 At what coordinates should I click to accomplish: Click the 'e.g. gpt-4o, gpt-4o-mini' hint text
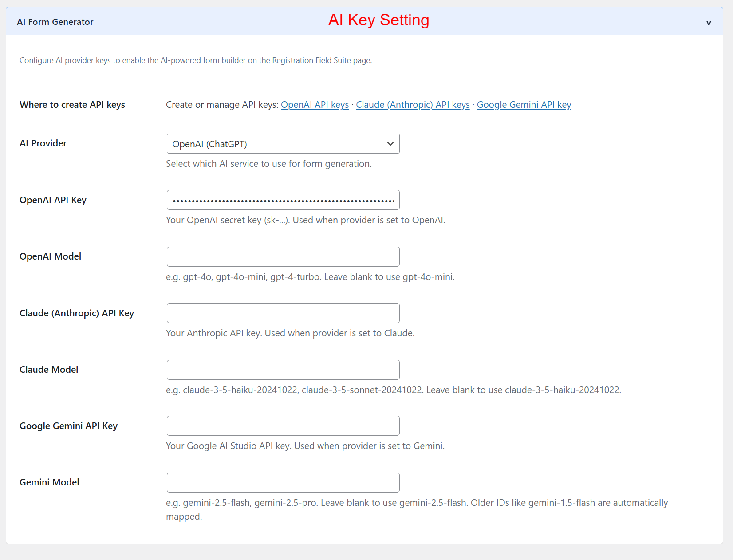(x=310, y=277)
